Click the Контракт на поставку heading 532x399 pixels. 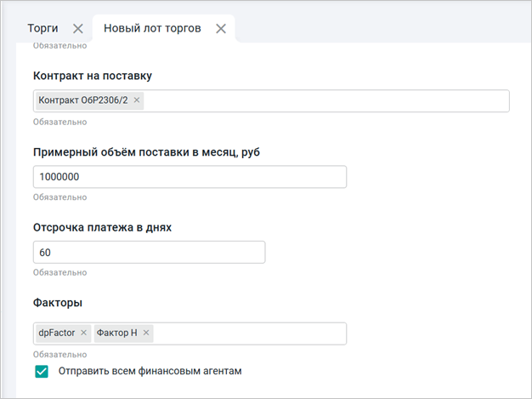click(x=98, y=76)
